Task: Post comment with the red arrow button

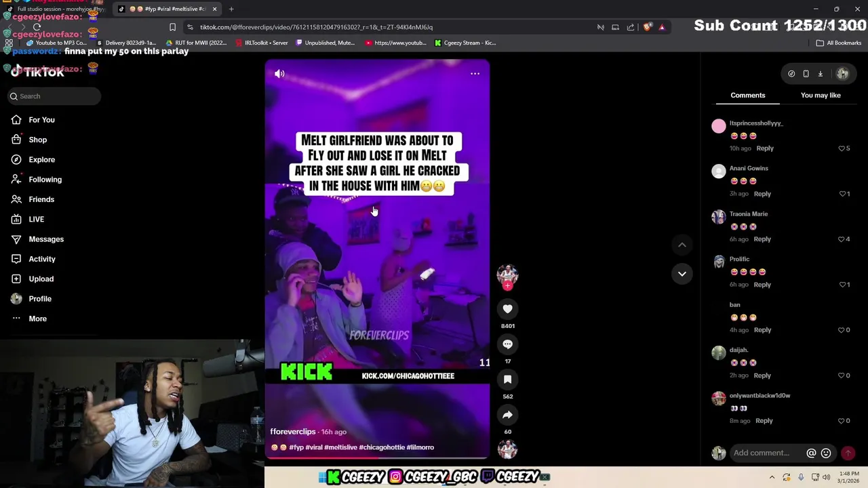Action: coord(848,453)
